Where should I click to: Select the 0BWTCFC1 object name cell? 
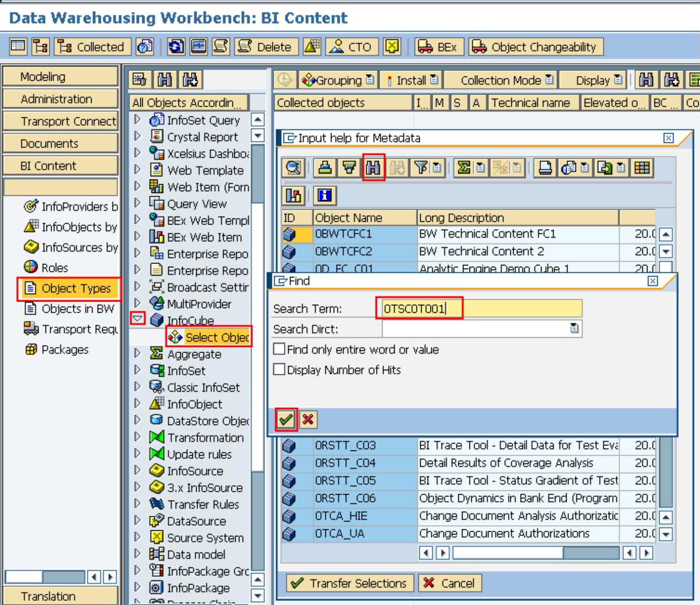[x=365, y=234]
